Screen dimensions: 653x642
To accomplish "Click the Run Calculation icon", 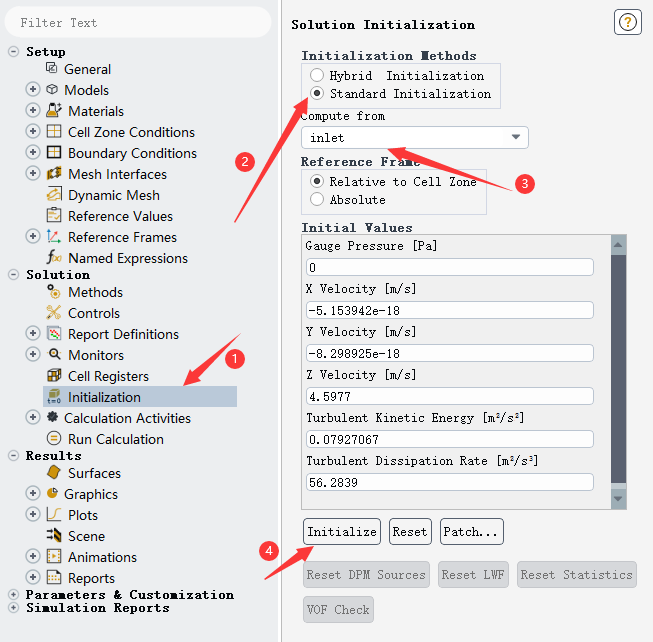I will pyautogui.click(x=54, y=439).
